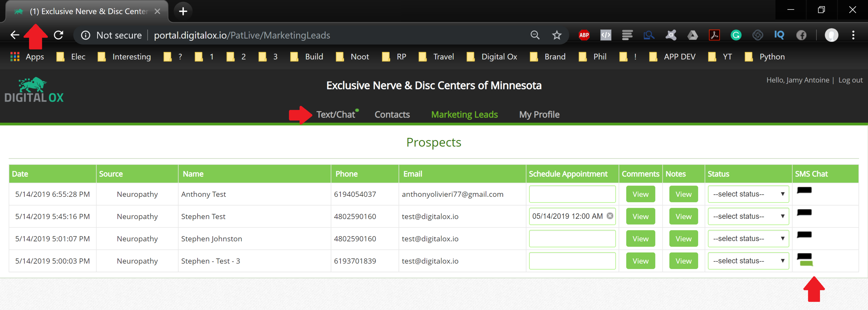Open status dropdown for Stephen - Test - 3
868x310 pixels.
coord(748,261)
